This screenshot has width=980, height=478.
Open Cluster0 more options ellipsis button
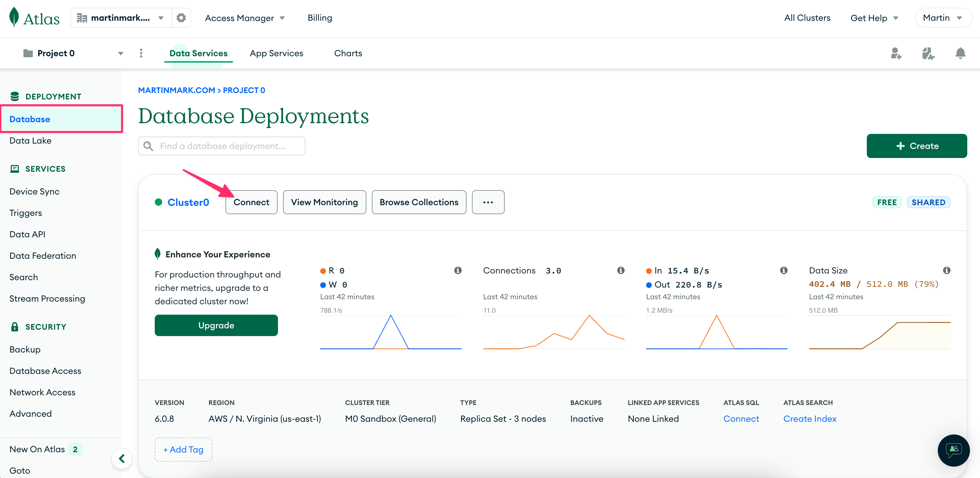click(488, 202)
